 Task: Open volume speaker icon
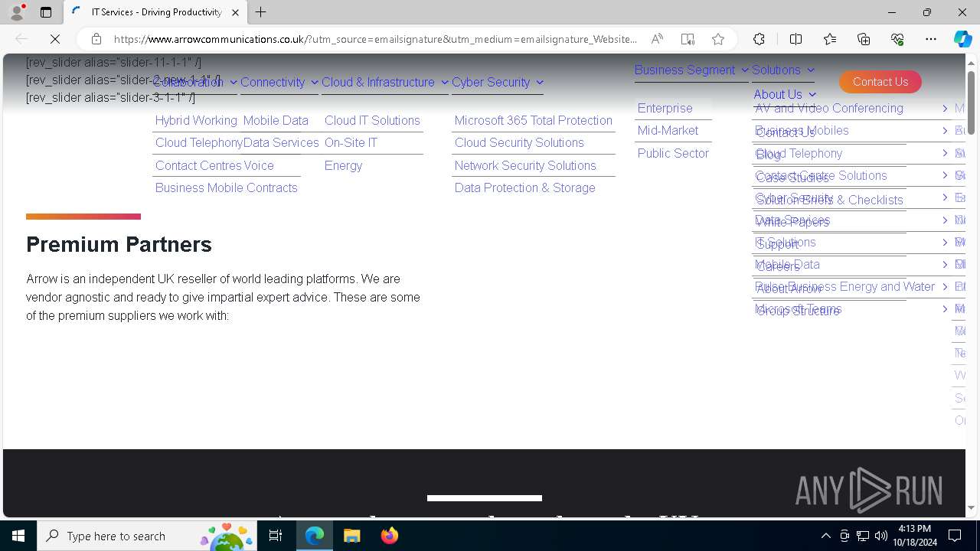click(881, 536)
